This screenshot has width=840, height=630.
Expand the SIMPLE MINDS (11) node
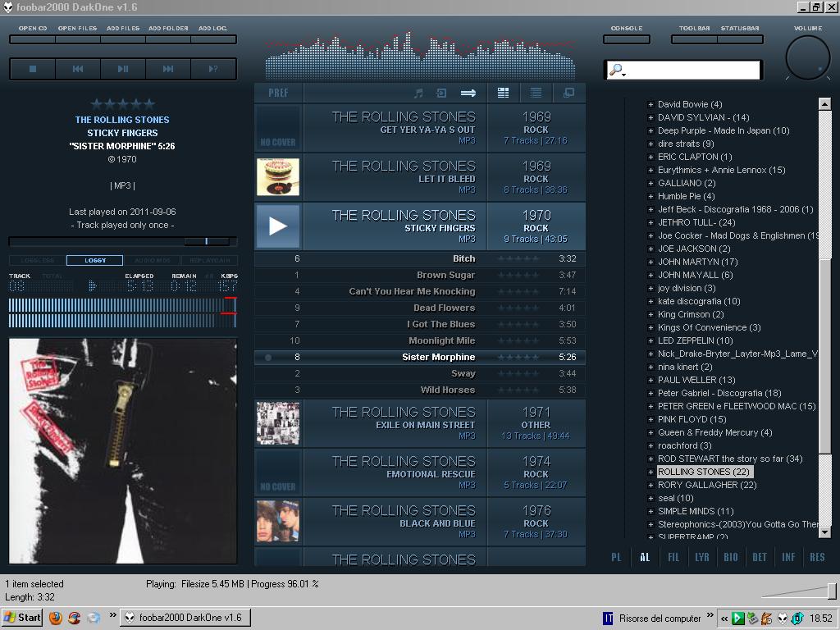tap(651, 511)
